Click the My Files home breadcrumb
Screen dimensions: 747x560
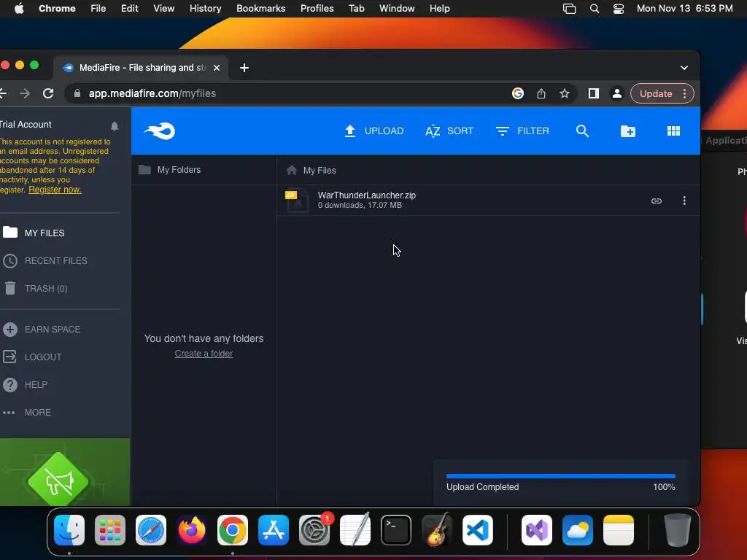(x=311, y=171)
